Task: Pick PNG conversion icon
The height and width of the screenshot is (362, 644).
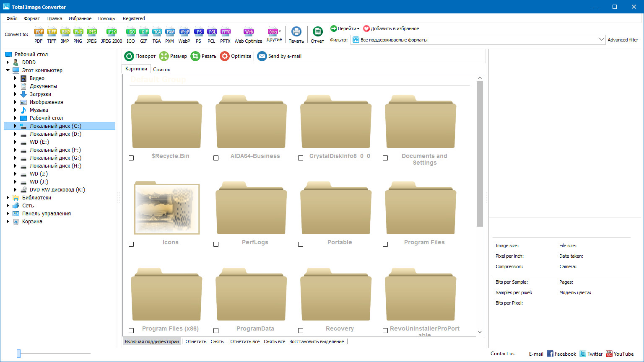Action: 78,32
